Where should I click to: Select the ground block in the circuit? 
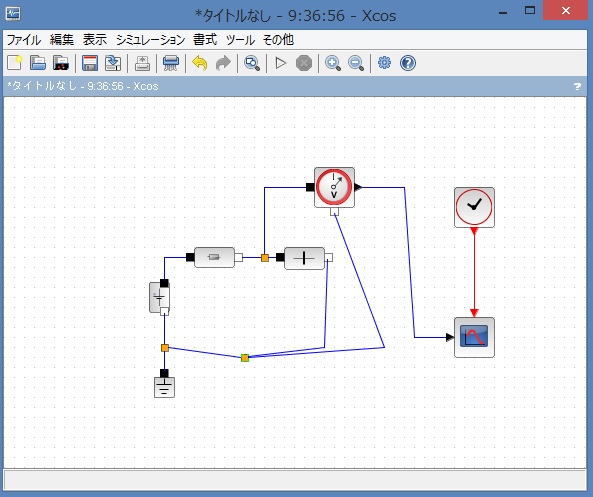tap(165, 387)
